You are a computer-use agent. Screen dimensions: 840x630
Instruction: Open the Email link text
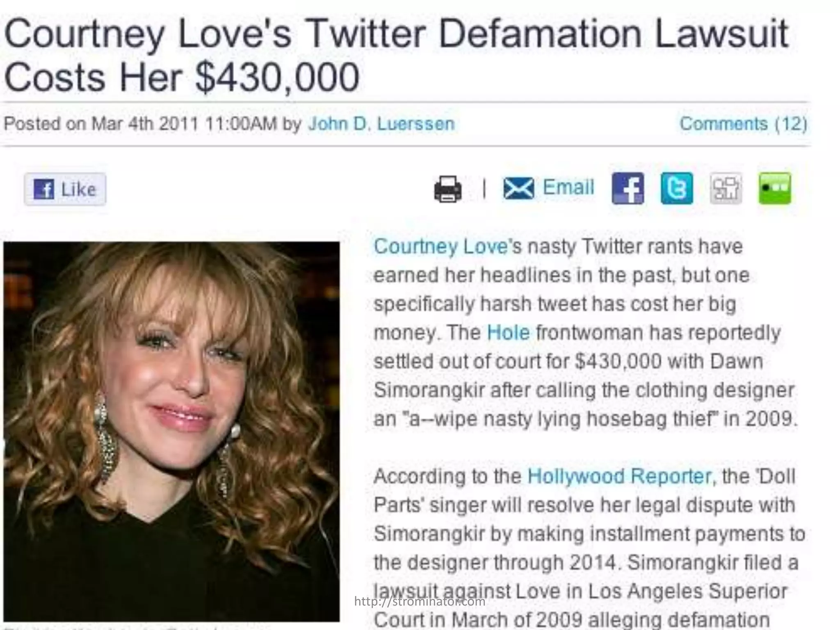point(568,187)
